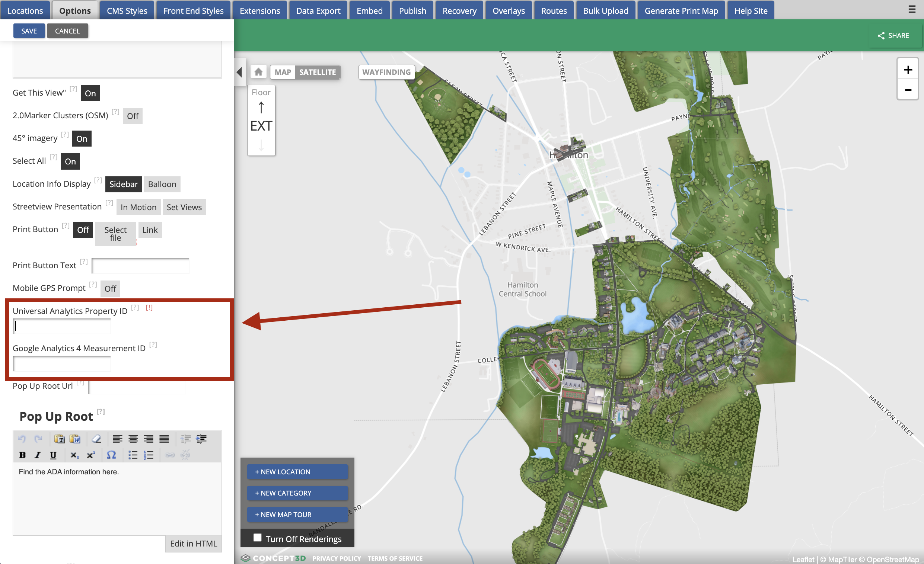Click the paste from Word icon

[75, 439]
